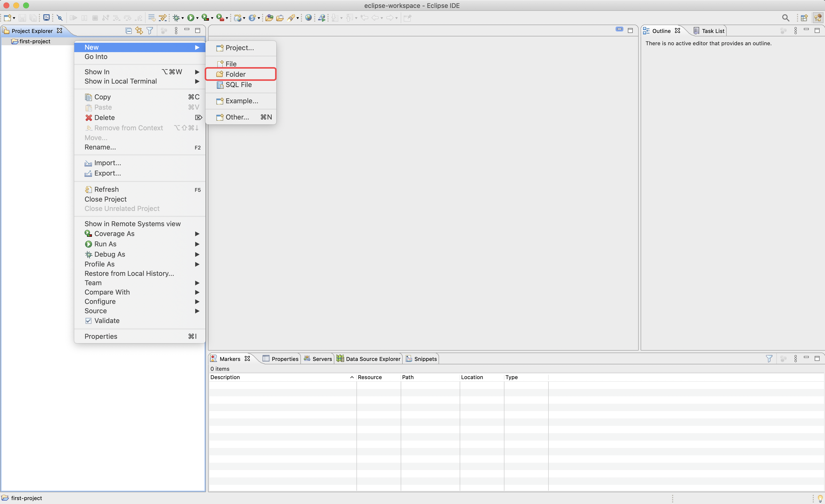This screenshot has width=825, height=504.
Task: Open the Snippets tab
Action: click(x=421, y=359)
